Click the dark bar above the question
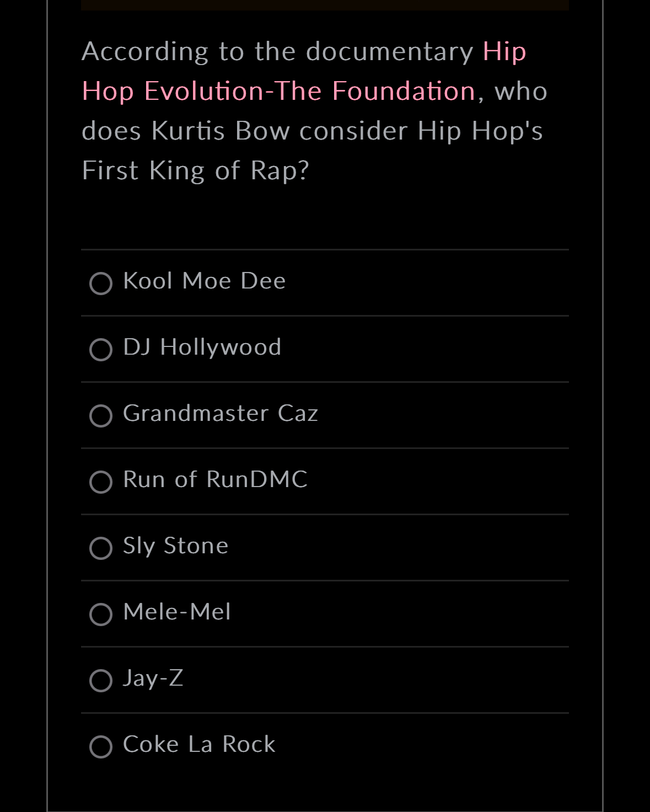The width and height of the screenshot is (650, 812). coord(325,6)
